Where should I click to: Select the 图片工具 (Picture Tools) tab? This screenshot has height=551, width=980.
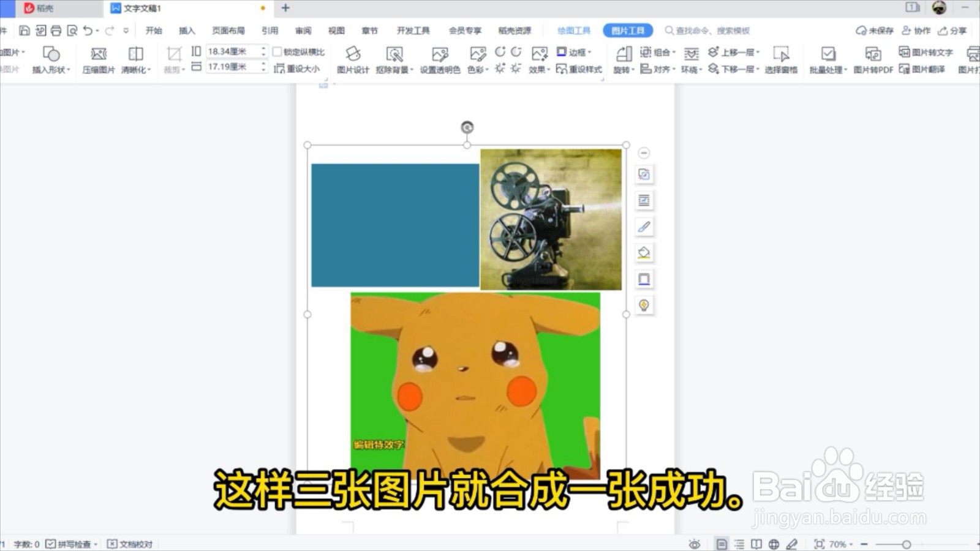[x=628, y=31]
